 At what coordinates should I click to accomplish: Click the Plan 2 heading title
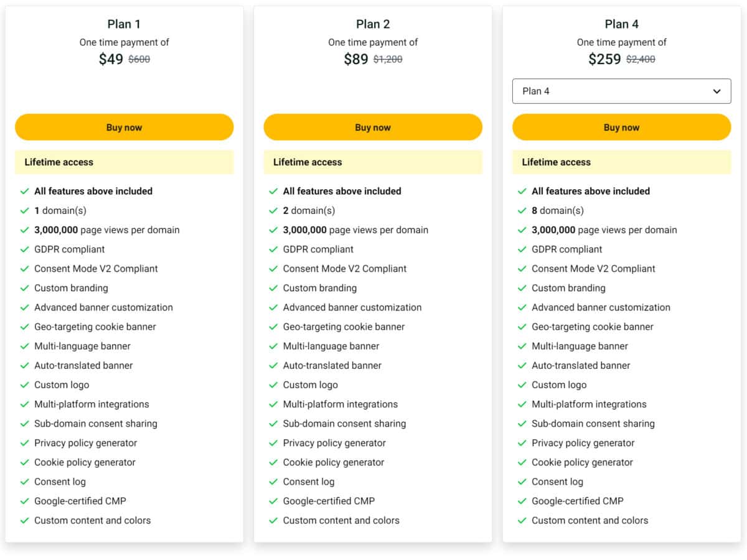tap(373, 24)
